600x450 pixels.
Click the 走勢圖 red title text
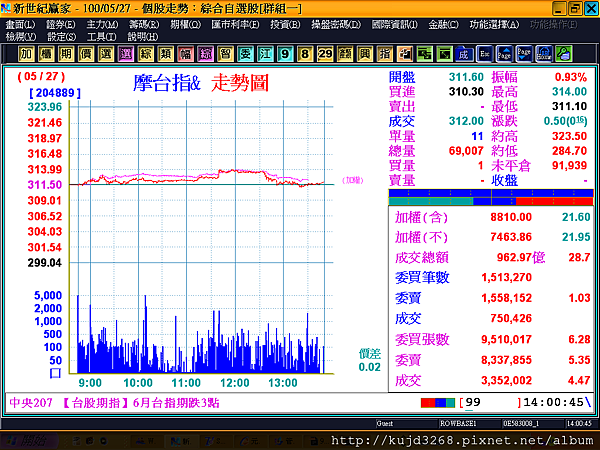pyautogui.click(x=240, y=83)
